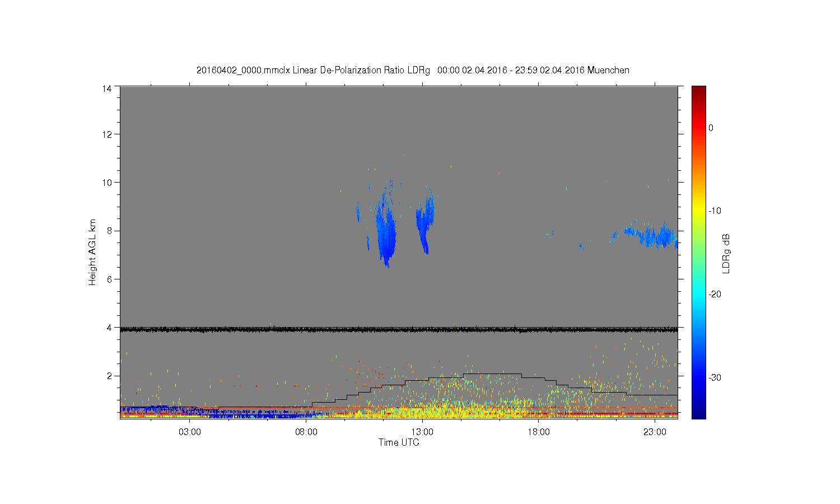Click the 'LDRg dB' colorbar label

click(726, 254)
